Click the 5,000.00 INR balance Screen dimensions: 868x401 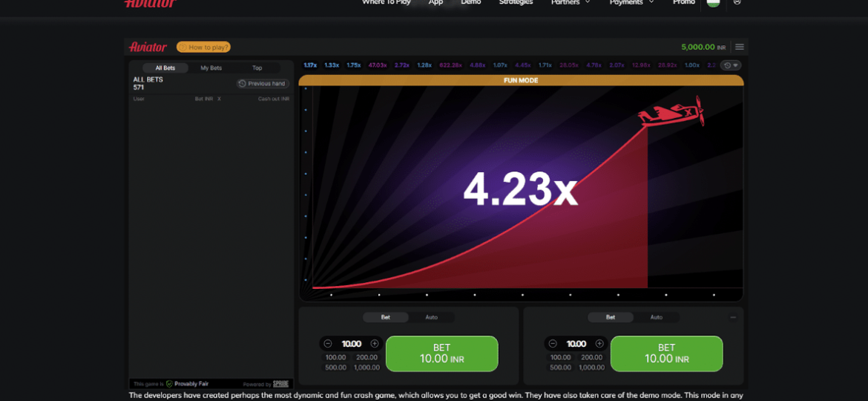[x=703, y=47]
